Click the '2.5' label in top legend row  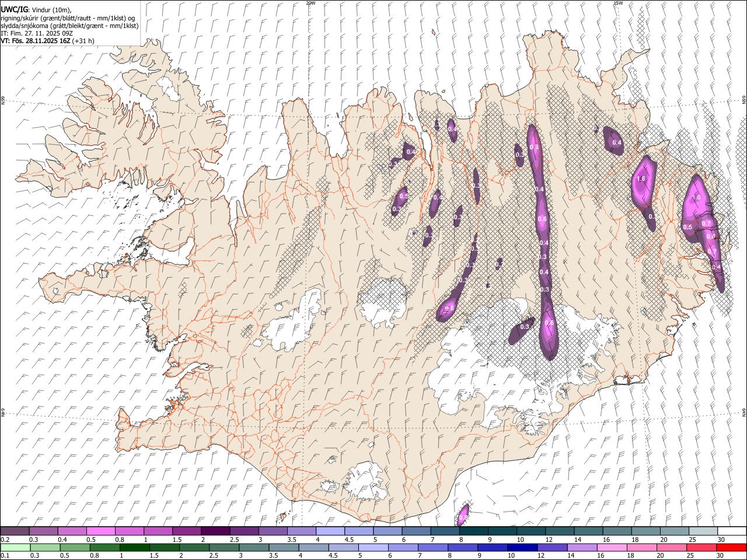pos(235,540)
